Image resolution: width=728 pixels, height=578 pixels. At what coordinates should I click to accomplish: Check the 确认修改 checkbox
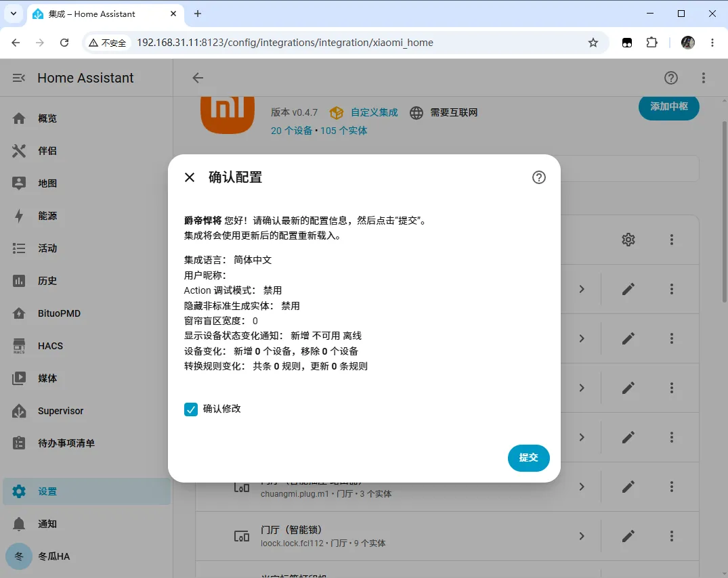click(x=191, y=409)
